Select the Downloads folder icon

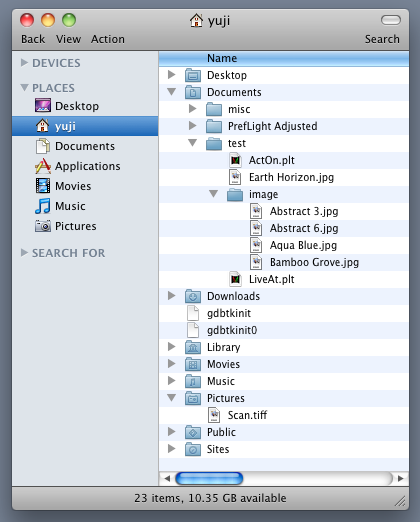pos(193,296)
